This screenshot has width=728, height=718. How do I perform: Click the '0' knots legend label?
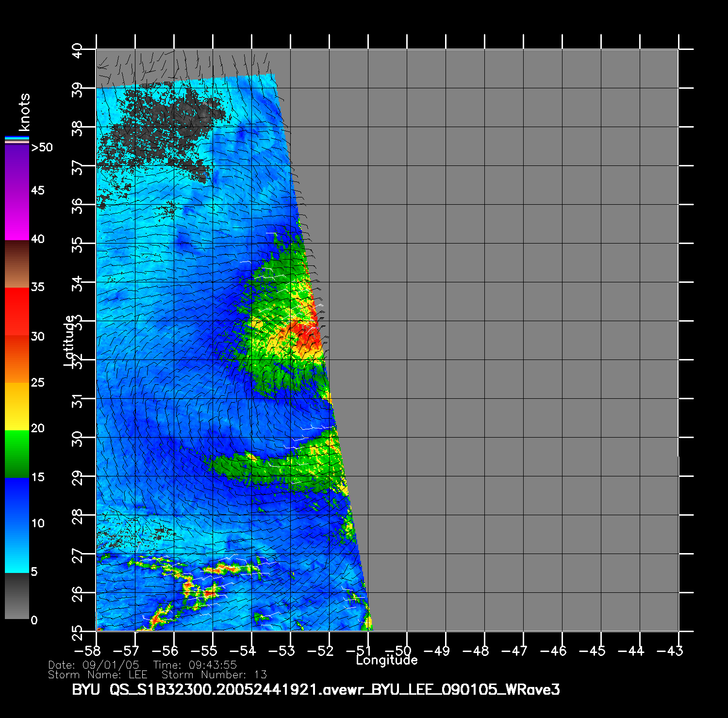coord(34,620)
